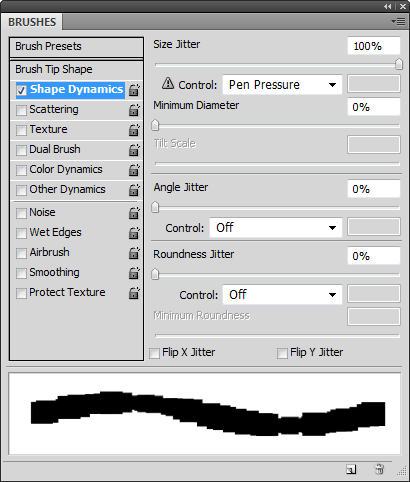Open the Size Jitter Control dropdown showing Pen Pressure
This screenshot has width=410, height=482.
pos(282,85)
